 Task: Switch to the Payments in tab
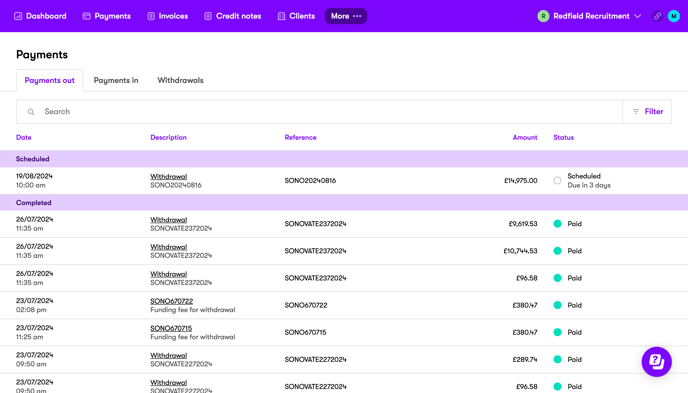[x=116, y=80]
